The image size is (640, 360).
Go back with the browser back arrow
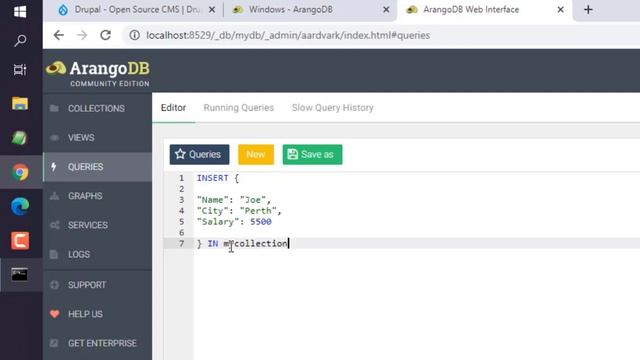[x=59, y=35]
